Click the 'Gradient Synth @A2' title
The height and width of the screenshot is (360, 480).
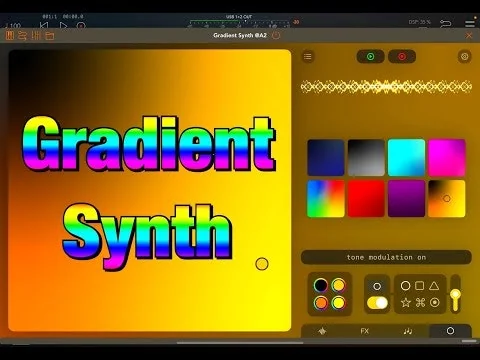(240, 35)
